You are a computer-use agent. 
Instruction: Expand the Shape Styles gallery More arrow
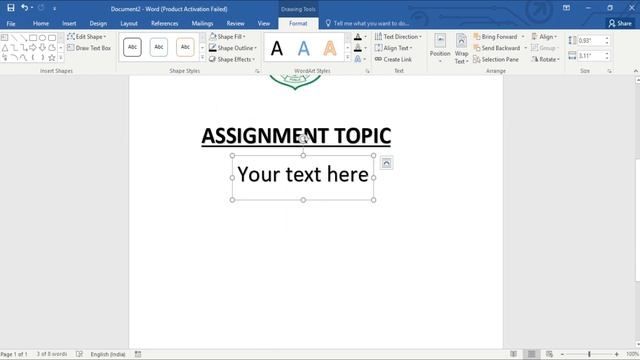coord(202,58)
